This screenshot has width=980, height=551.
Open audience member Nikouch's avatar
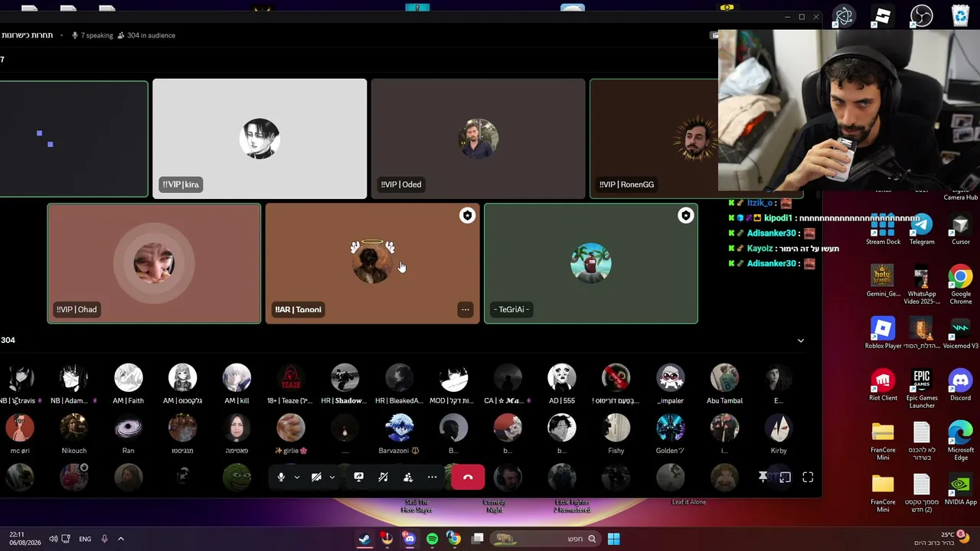[x=74, y=428]
